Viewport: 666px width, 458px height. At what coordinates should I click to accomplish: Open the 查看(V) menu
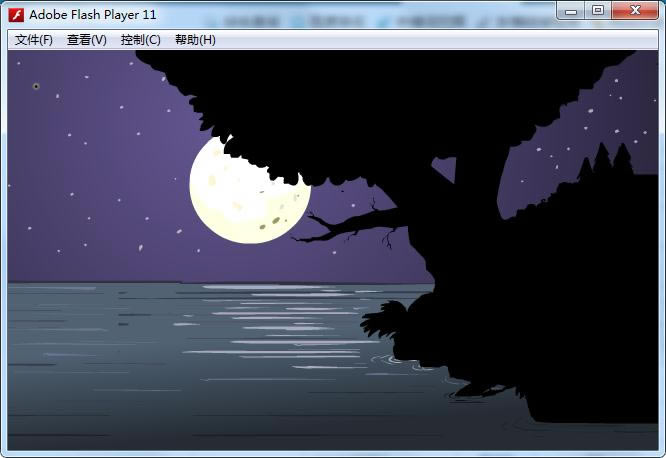tap(87, 40)
